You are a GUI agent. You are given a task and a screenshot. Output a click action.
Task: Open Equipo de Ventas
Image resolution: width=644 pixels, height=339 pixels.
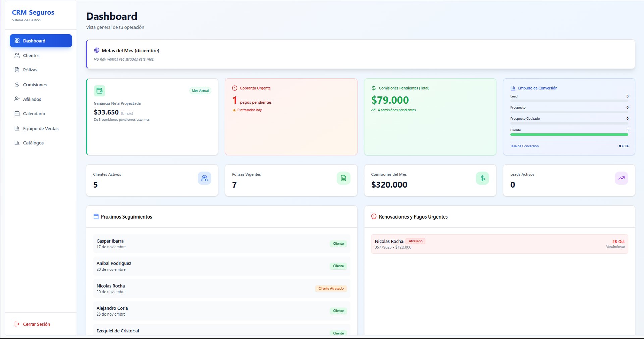[41, 128]
